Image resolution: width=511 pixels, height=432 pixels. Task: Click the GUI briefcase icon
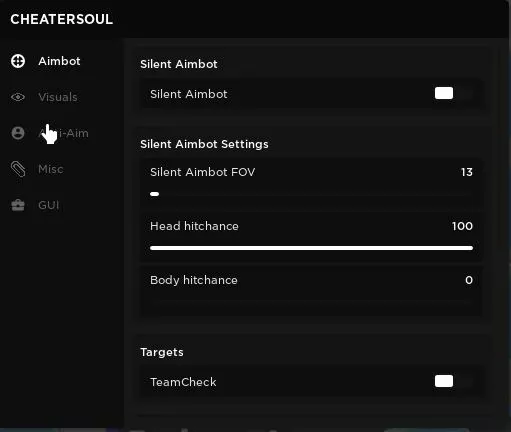[x=18, y=205]
